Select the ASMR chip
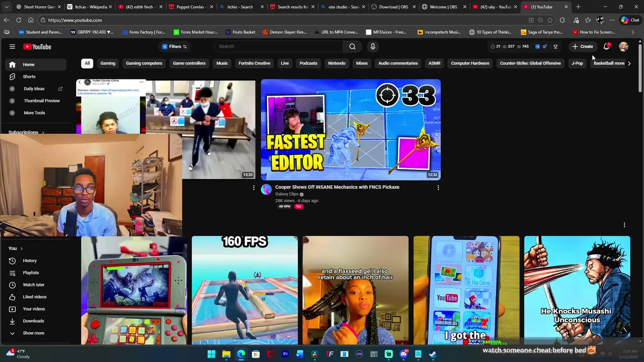 tap(434, 63)
